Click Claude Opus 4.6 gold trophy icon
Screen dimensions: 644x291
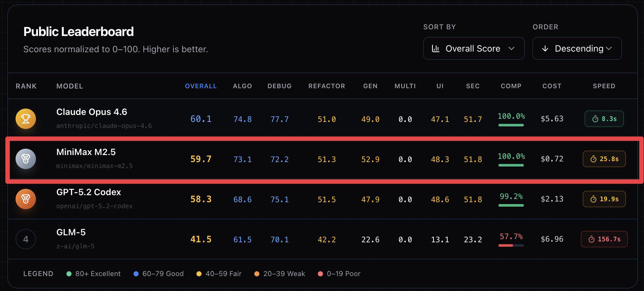26,119
